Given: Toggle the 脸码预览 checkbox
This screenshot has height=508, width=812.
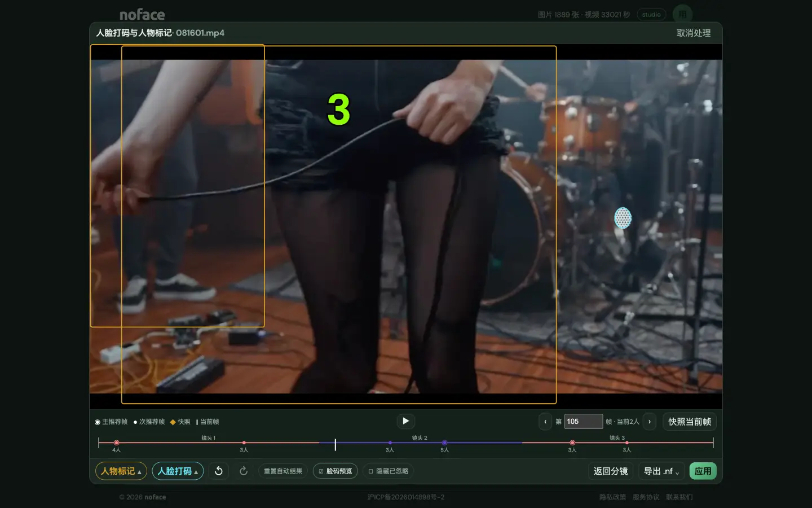Looking at the screenshot, I should tap(336, 471).
